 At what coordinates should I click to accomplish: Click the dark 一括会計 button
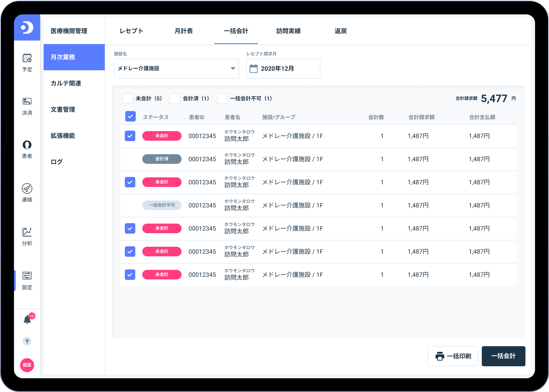pyautogui.click(x=503, y=356)
